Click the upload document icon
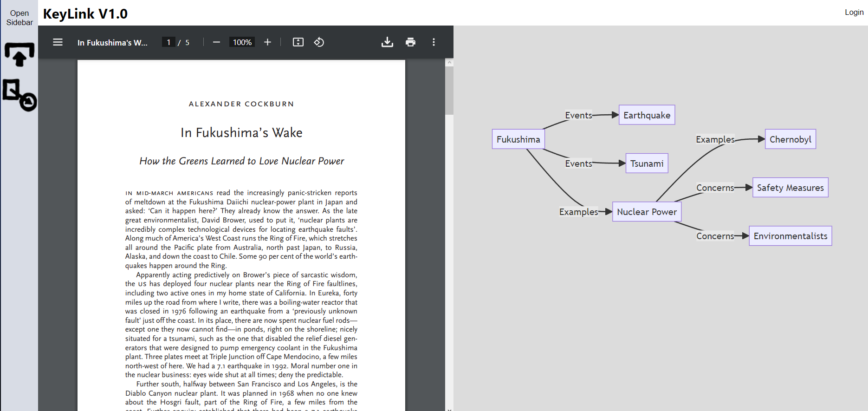 click(19, 55)
